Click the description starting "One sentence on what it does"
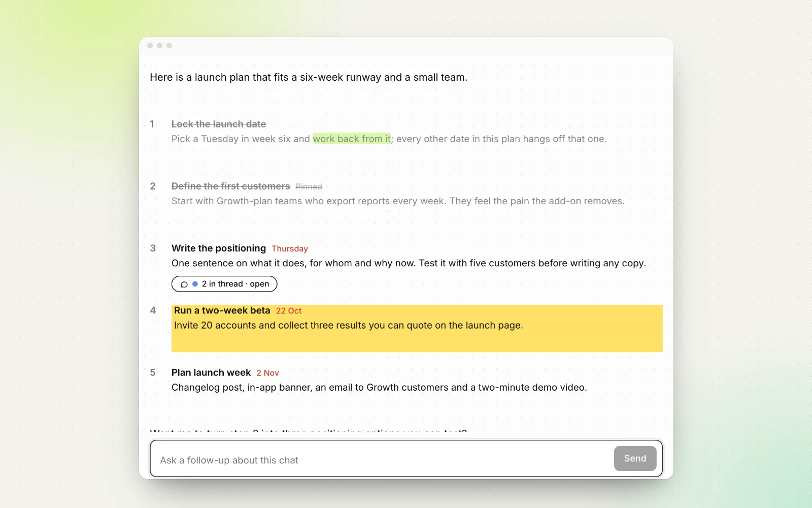 [x=409, y=263]
